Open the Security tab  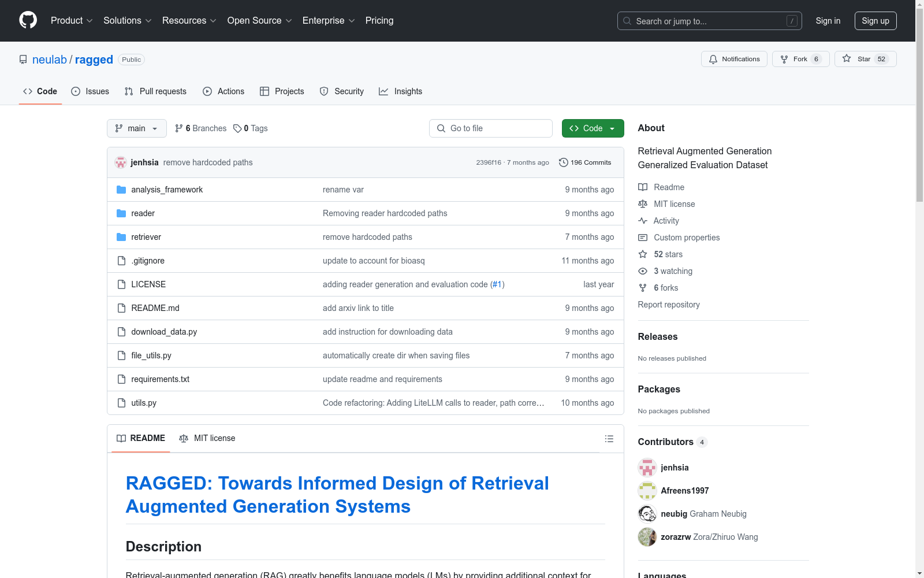click(342, 91)
